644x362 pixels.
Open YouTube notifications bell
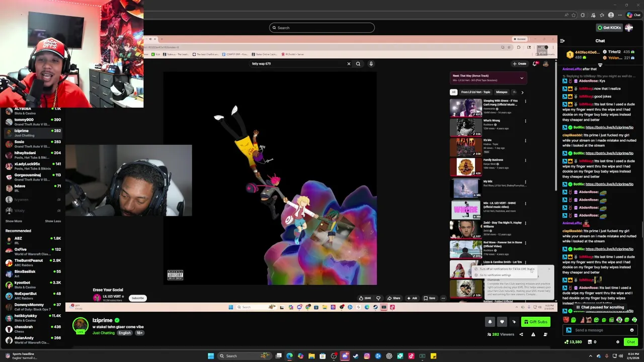535,64
